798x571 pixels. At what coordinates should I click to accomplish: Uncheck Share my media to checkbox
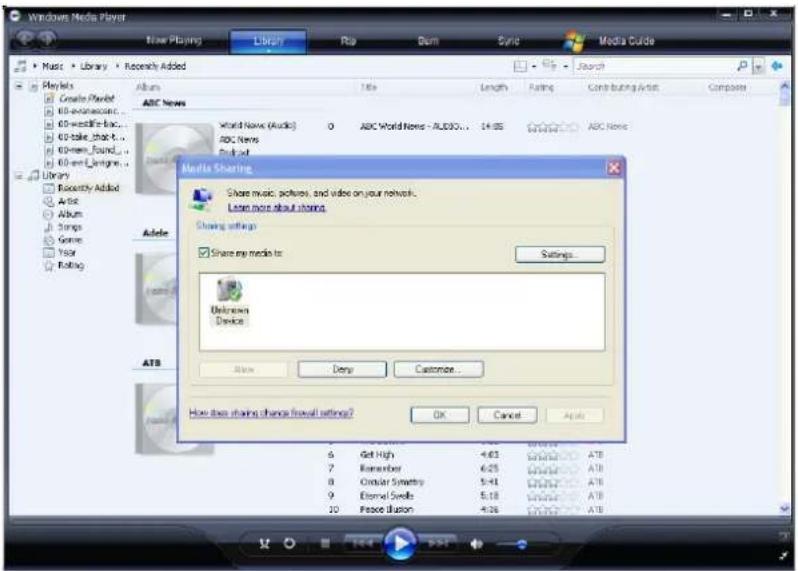tap(204, 252)
